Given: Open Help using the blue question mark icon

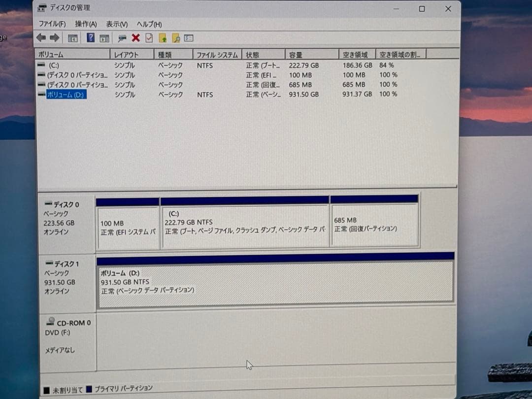Looking at the screenshot, I should (90, 38).
